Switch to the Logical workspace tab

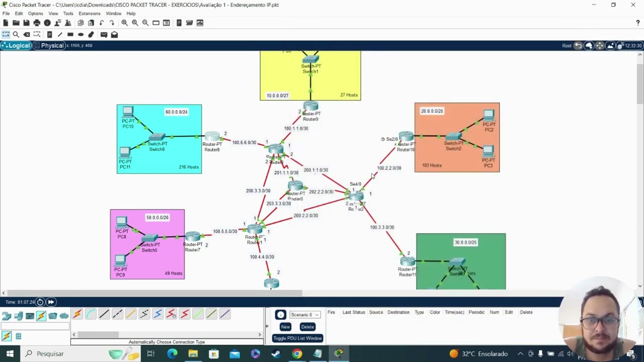coord(16,46)
